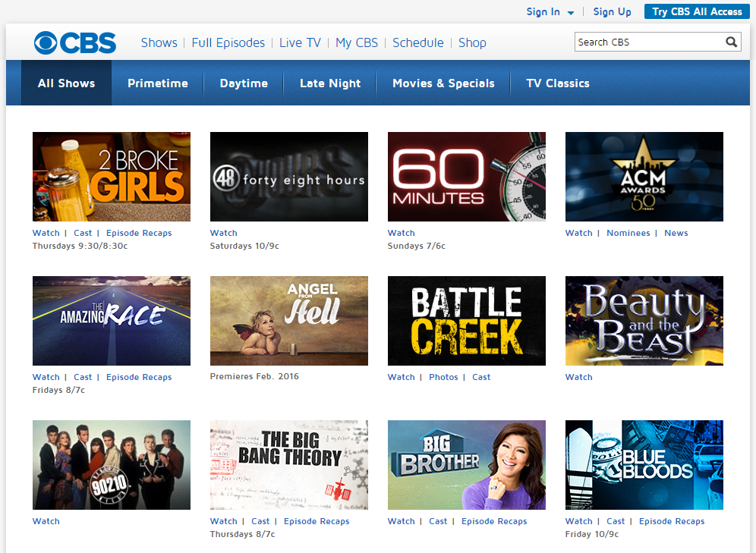Screen dimensions: 756x553
Task: Visit the Shop link
Action: click(x=472, y=43)
